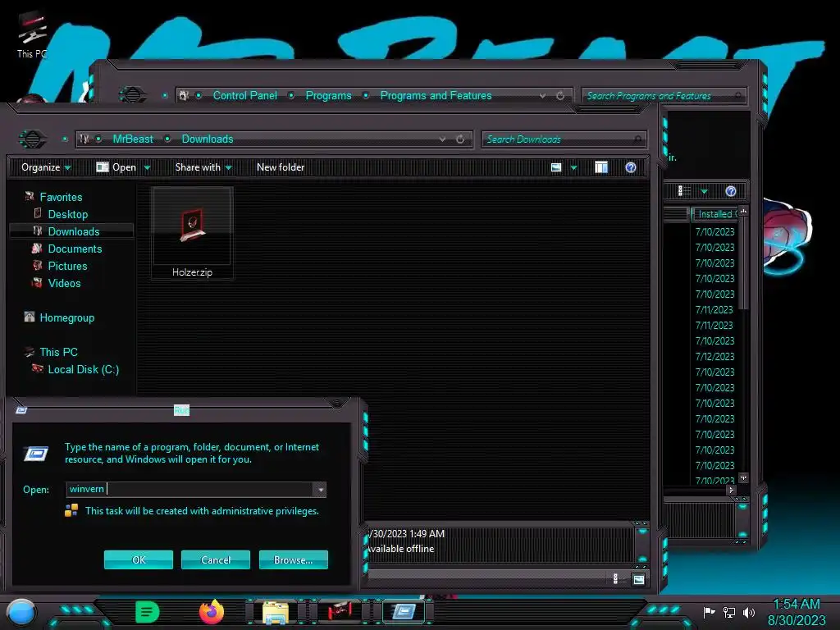Open help icon in Downloads toolbar

click(631, 167)
